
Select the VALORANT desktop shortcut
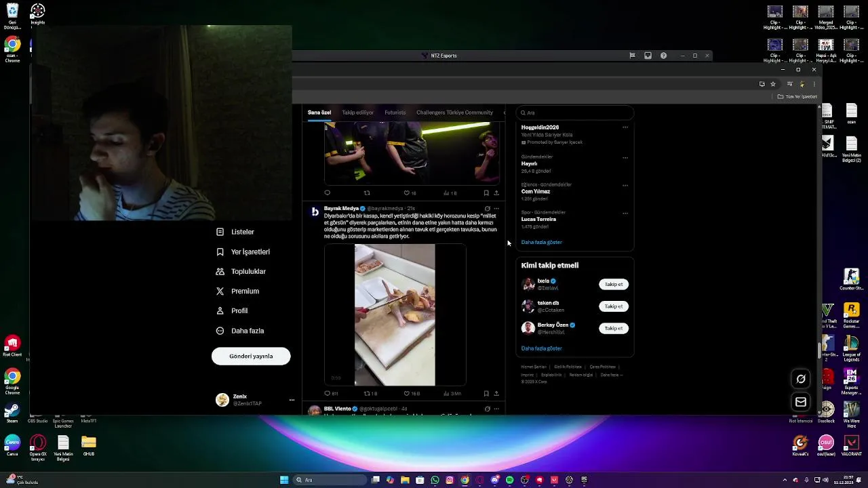click(851, 446)
